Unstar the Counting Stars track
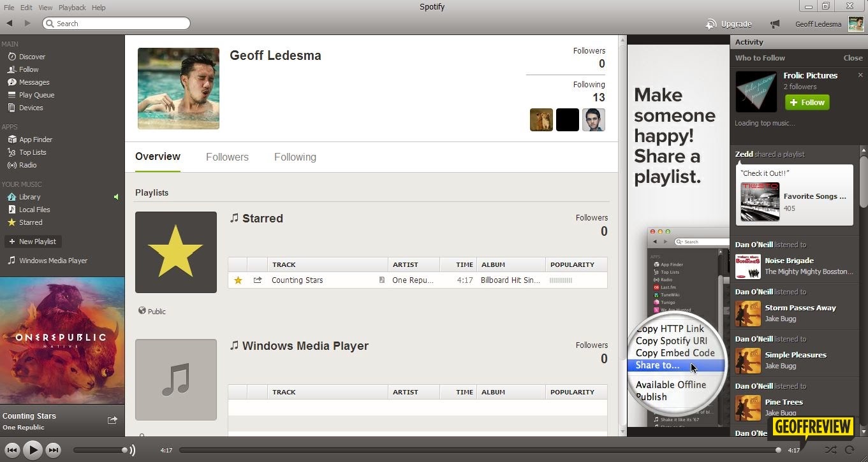Viewport: 868px width, 462px height. pos(238,280)
